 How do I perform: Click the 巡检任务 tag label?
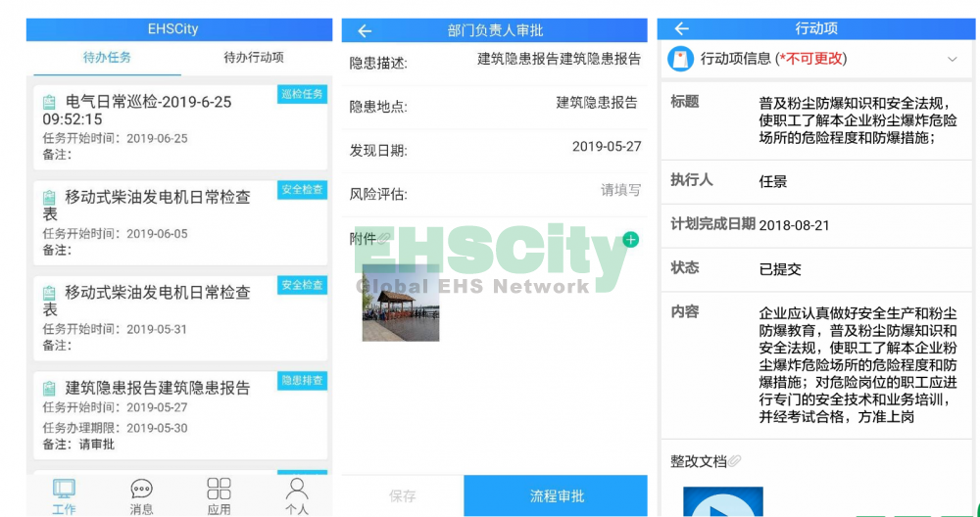(x=302, y=94)
